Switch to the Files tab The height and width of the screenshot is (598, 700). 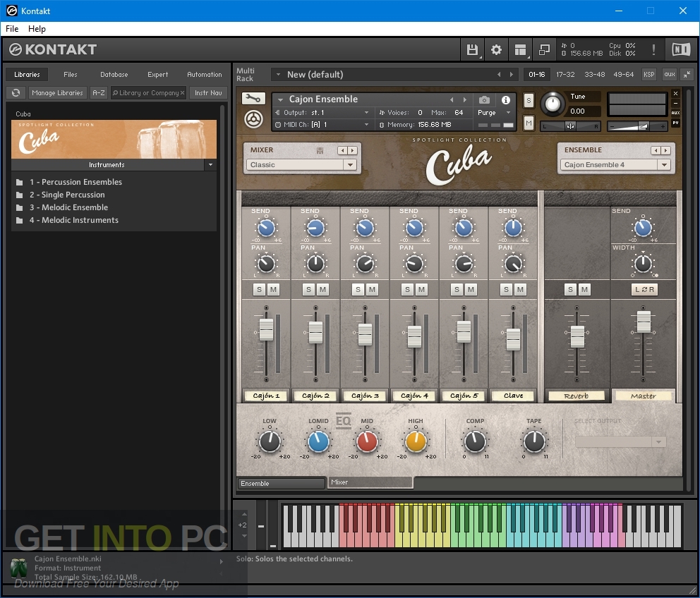[x=70, y=75]
